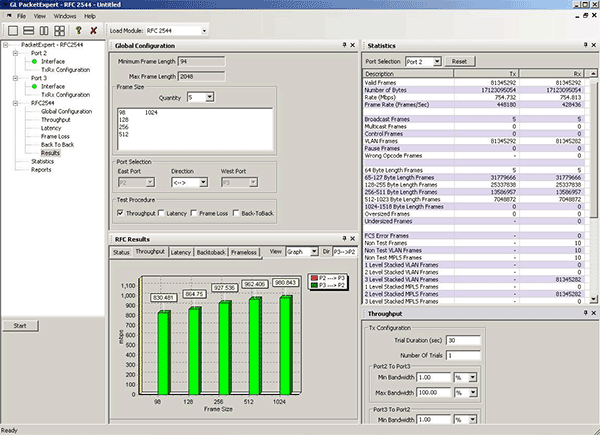Click the help question mark icon
Image resolution: width=600 pixels, height=435 pixels.
pyautogui.click(x=79, y=30)
